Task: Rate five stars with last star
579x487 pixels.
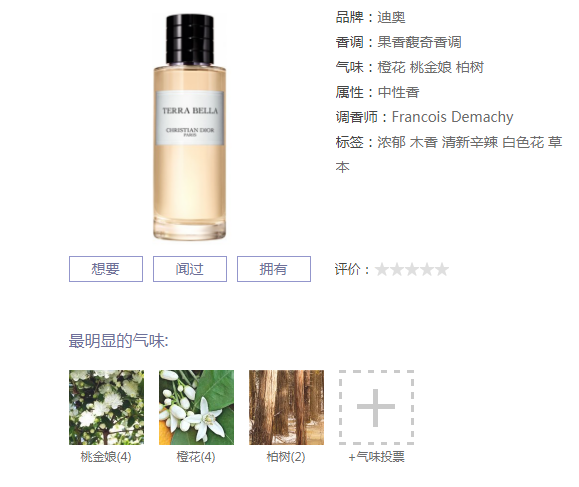Action: coord(442,270)
